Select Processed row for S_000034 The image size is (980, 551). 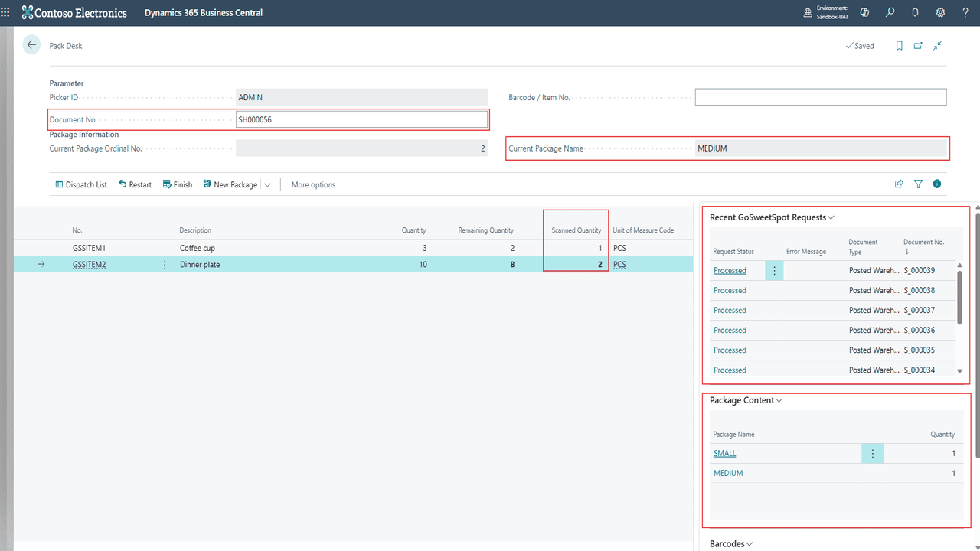(832, 370)
